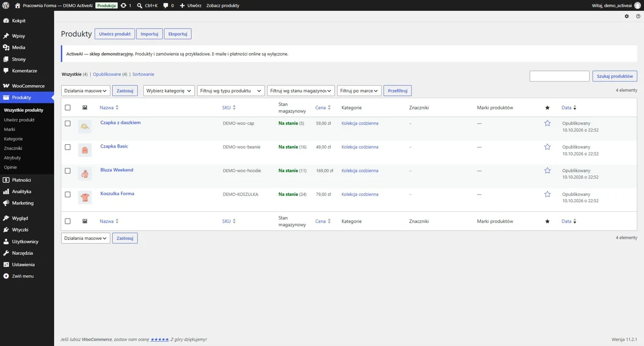Open the screen options gear icon
The image size is (644, 346).
pos(627,17)
